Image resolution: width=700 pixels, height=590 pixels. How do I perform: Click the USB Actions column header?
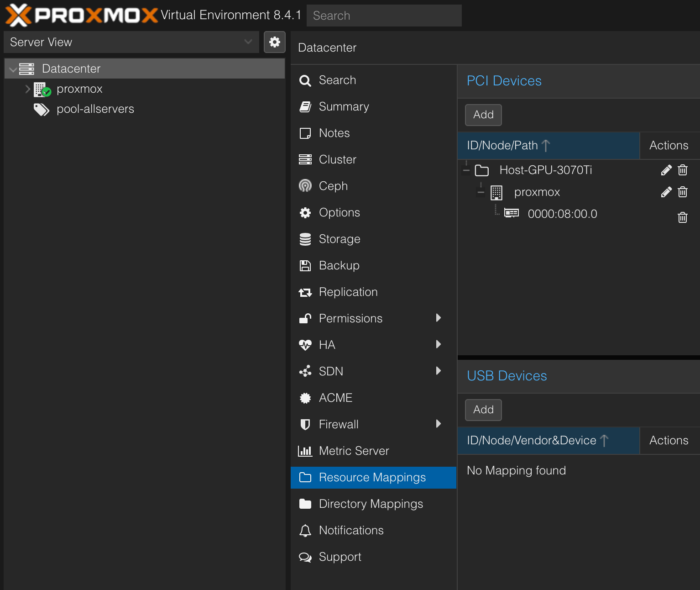tap(669, 441)
